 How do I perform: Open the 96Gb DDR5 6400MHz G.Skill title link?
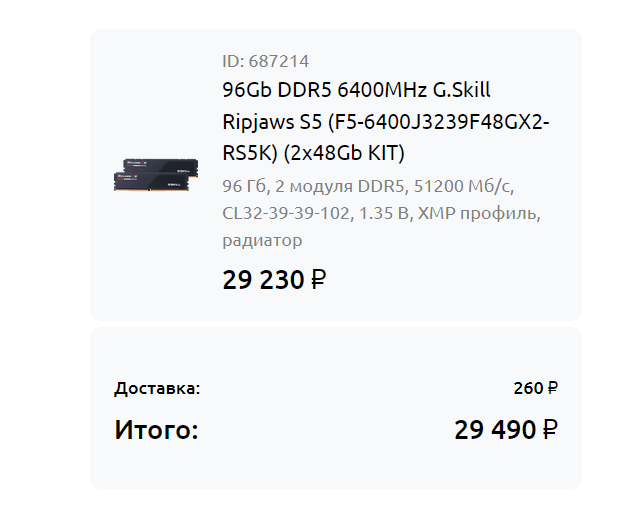tap(356, 91)
